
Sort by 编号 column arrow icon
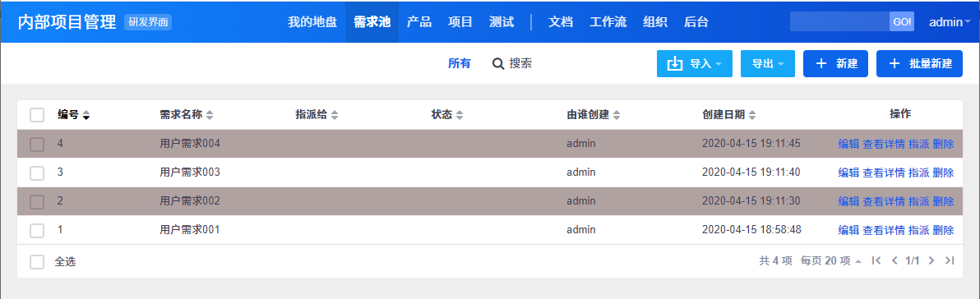point(86,115)
